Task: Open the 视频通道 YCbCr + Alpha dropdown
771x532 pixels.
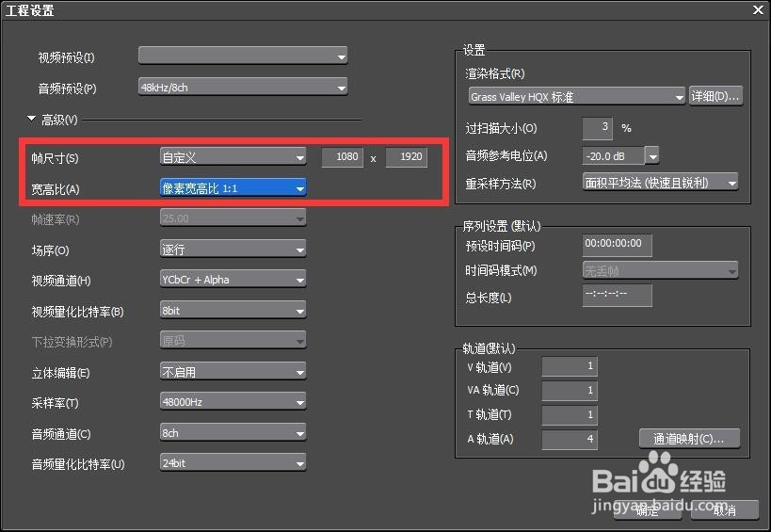Action: click(233, 280)
